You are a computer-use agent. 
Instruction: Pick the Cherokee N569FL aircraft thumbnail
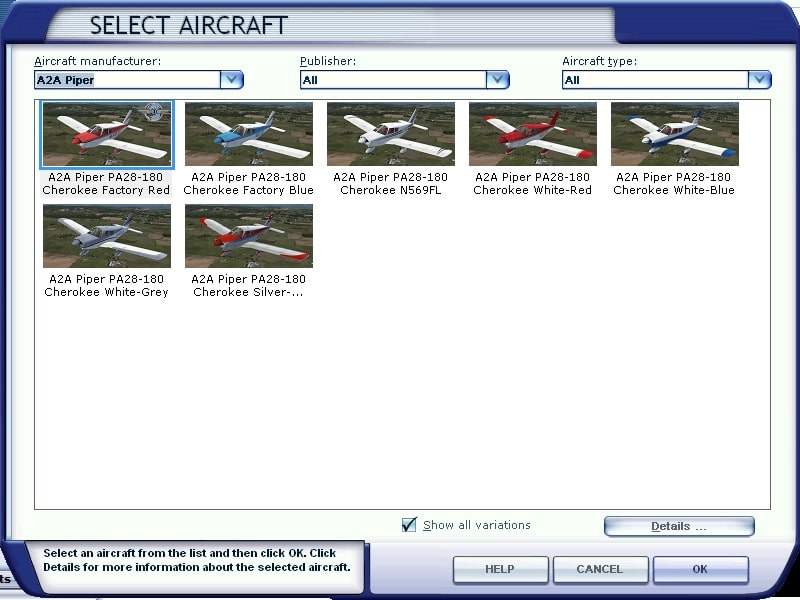coord(390,134)
